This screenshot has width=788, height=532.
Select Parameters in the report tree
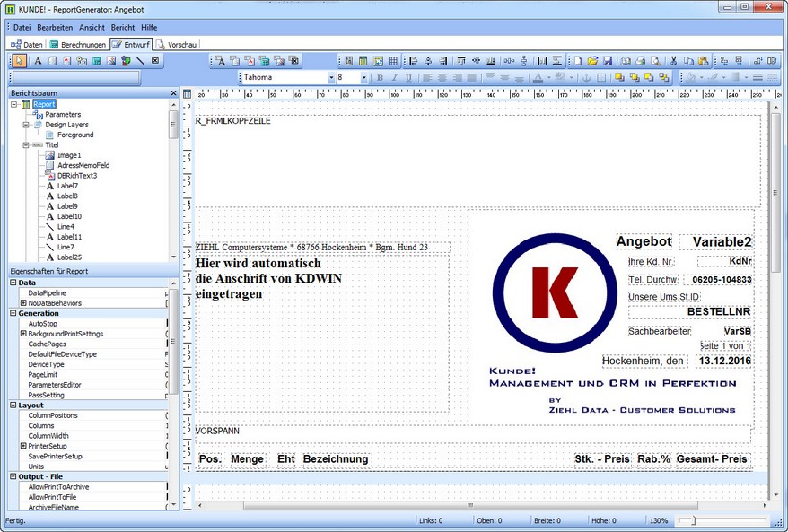[63, 115]
